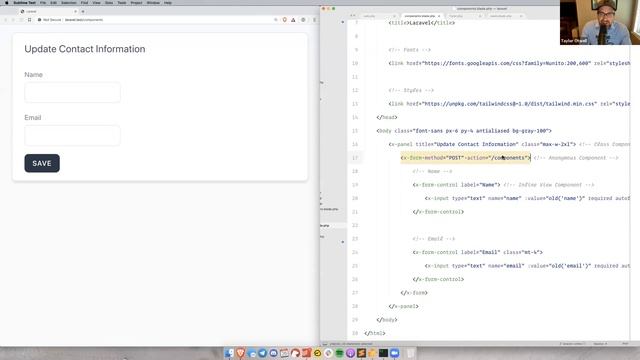Click the tab navigation arrows in Sublime
Viewport: 640px width, 360px height.
(353, 16)
